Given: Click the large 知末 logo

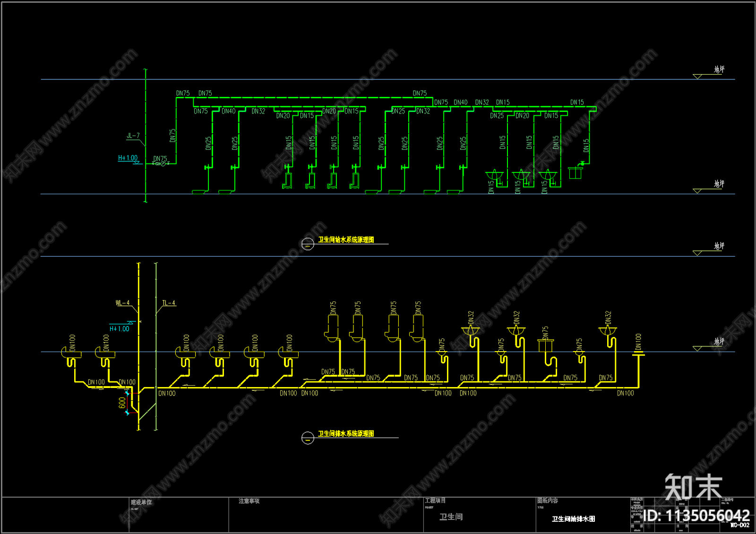Looking at the screenshot, I should click(693, 487).
